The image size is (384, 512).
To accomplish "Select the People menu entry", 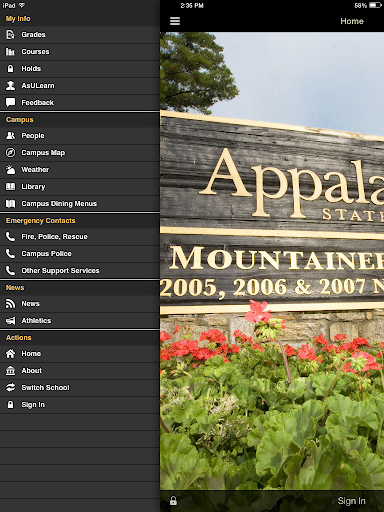I will coord(80,136).
